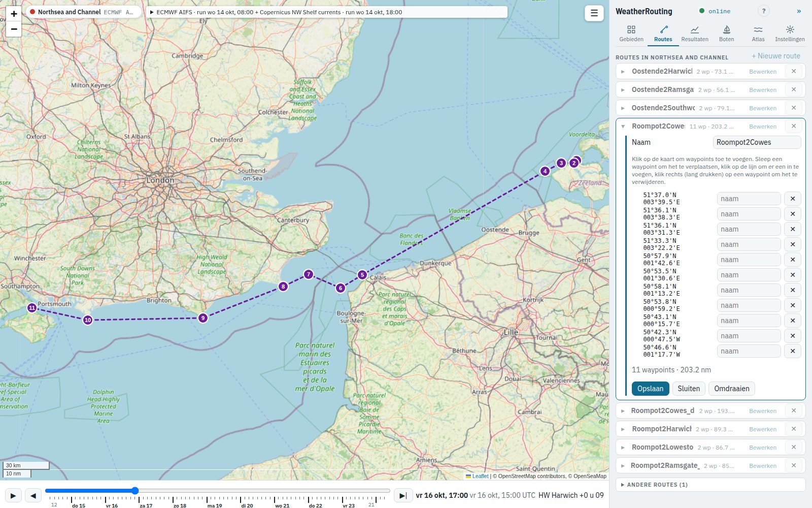Delete the Roompot2Lowestoft route
Image resolution: width=812 pixels, height=508 pixels.
click(x=794, y=447)
